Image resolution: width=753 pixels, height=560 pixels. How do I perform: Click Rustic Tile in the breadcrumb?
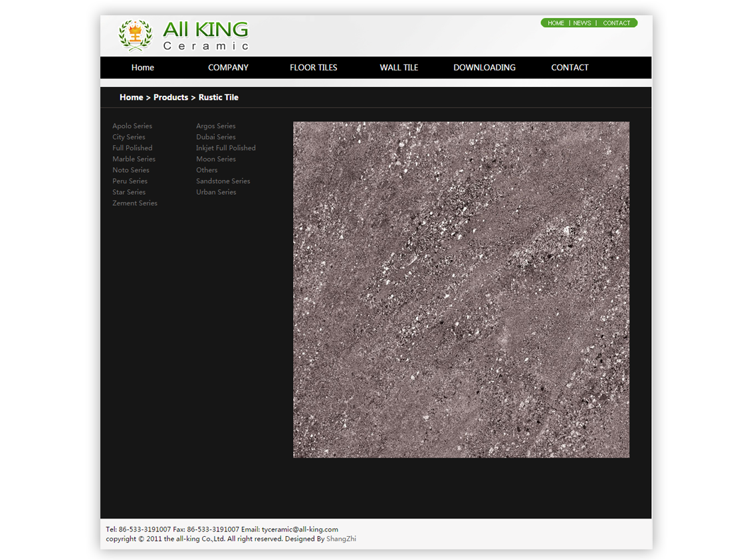point(219,98)
